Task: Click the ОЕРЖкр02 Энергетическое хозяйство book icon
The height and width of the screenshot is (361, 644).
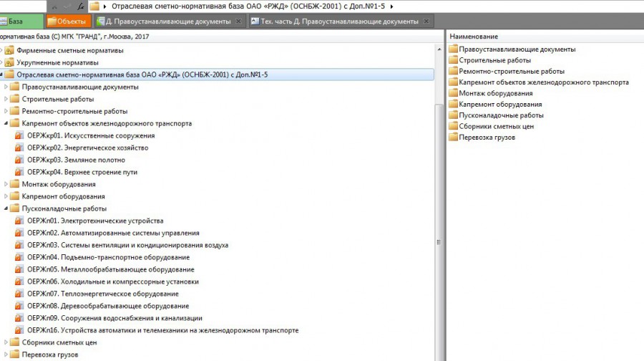Action: pos(19,148)
